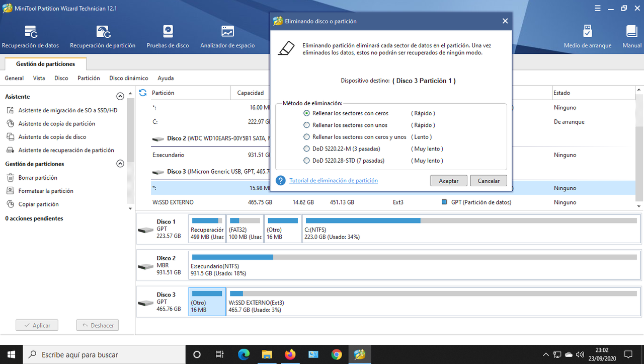Open the Recuperación de datos tool

30,36
